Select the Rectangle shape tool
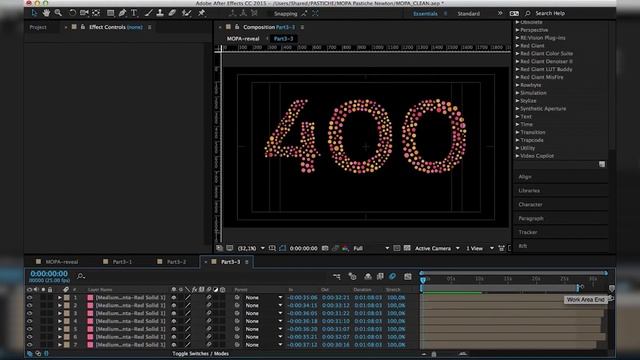The width and height of the screenshot is (640, 360). 110,13
